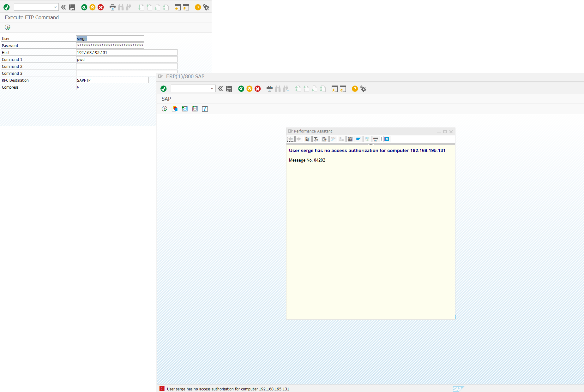This screenshot has height=392, width=584.
Task: Click Print icon in ERP(1)/800 window
Action: (x=269, y=89)
